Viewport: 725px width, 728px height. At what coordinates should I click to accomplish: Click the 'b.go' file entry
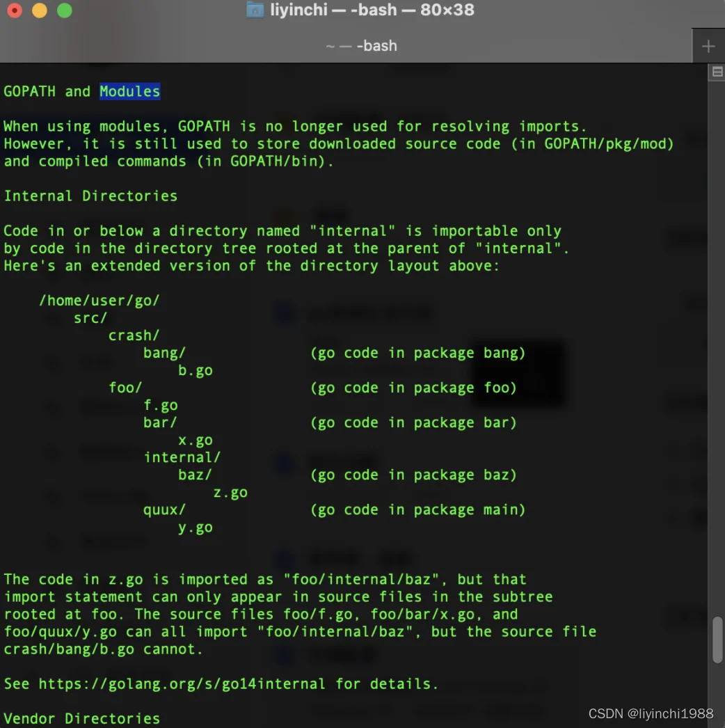(x=196, y=370)
